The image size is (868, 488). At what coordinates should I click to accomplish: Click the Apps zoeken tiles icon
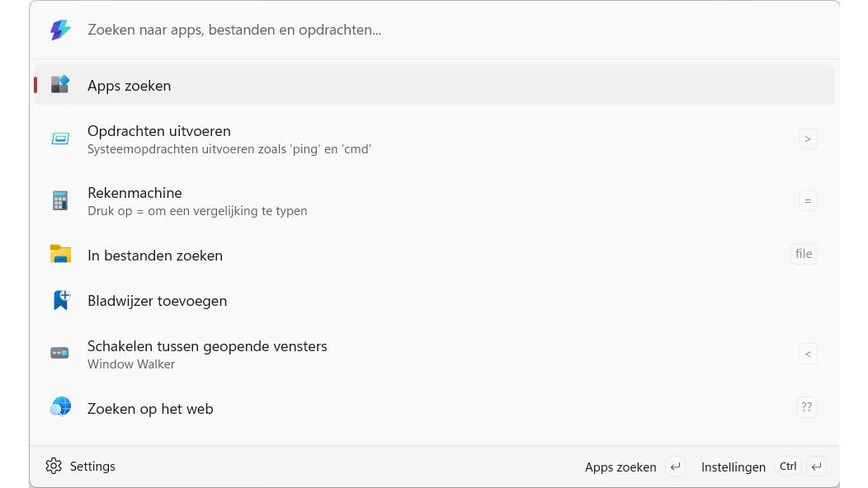pos(60,85)
